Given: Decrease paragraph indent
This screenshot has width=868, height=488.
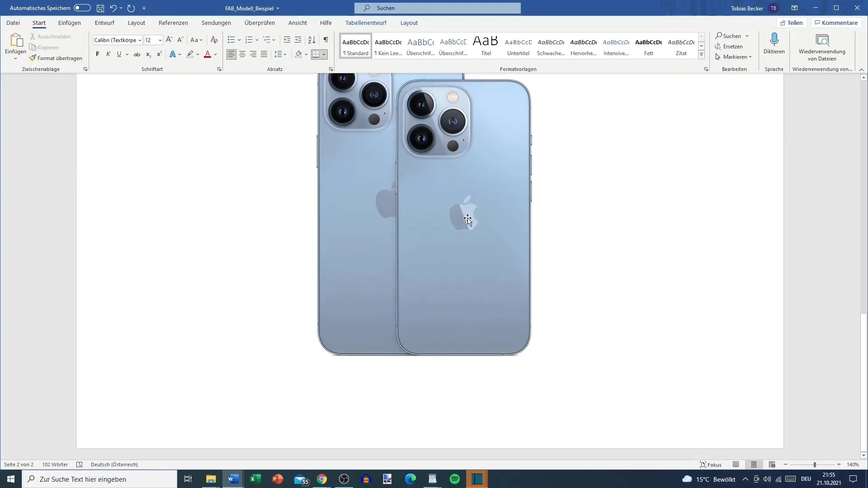Looking at the screenshot, I should [x=287, y=40].
